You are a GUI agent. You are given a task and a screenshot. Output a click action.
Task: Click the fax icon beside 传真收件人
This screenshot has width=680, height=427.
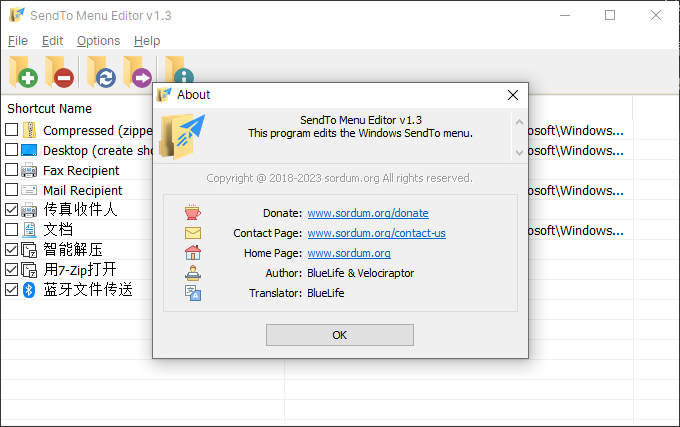pos(29,210)
